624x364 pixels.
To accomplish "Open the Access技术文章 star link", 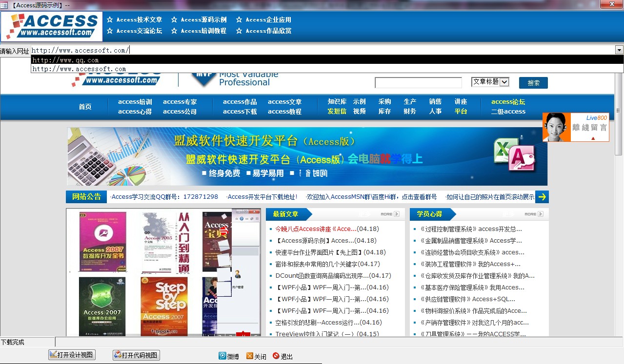I will 134,20.
